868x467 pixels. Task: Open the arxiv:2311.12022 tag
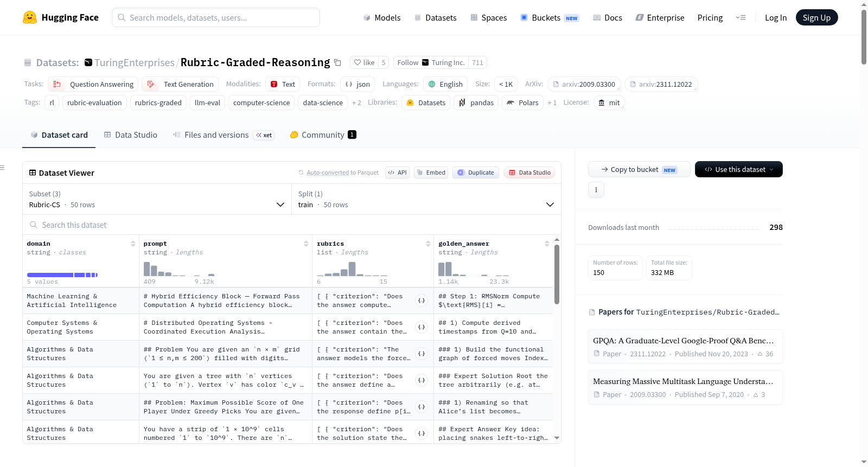[x=661, y=84]
